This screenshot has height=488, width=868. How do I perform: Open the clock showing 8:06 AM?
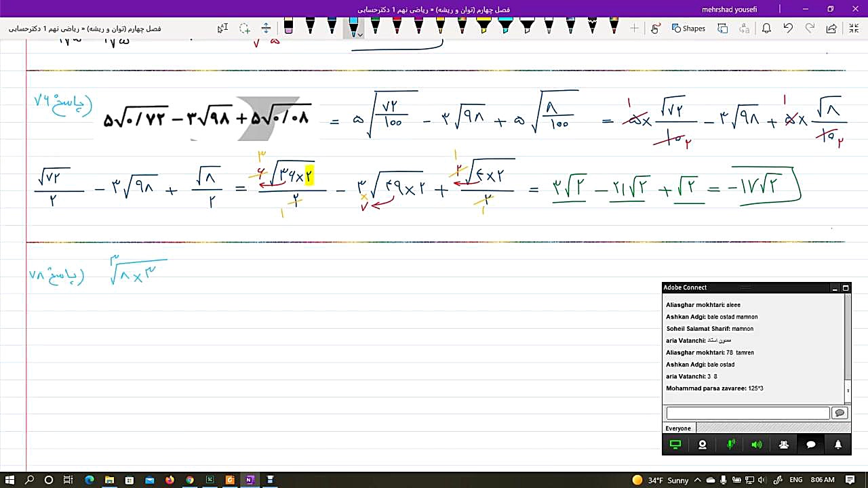(823, 480)
